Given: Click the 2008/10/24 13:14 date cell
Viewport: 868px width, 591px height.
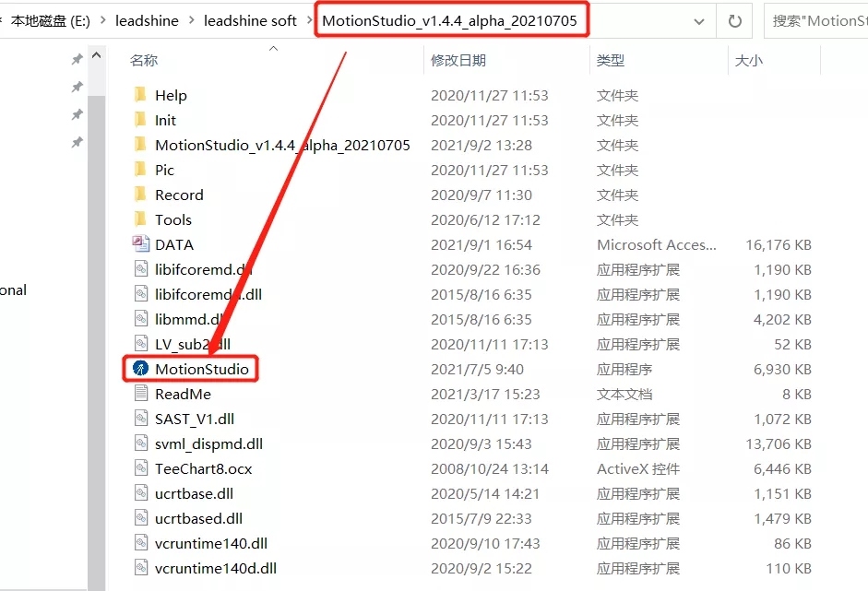Looking at the screenshot, I should [490, 468].
